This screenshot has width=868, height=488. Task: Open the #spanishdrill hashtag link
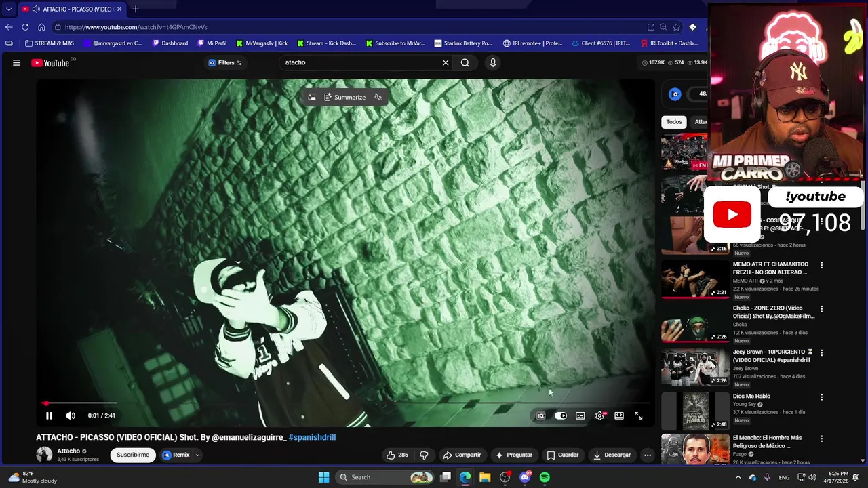pos(312,437)
